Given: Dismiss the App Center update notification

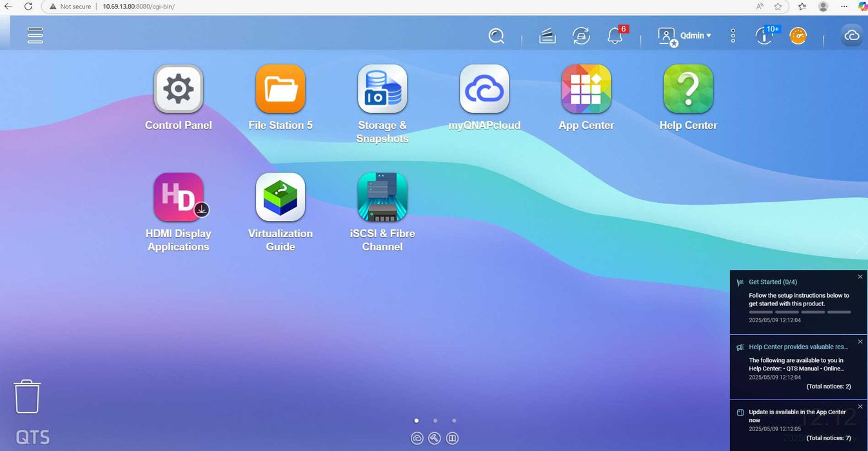Looking at the screenshot, I should pyautogui.click(x=860, y=407).
